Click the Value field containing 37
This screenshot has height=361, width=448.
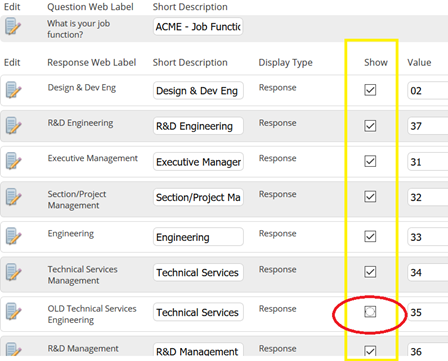tap(428, 126)
